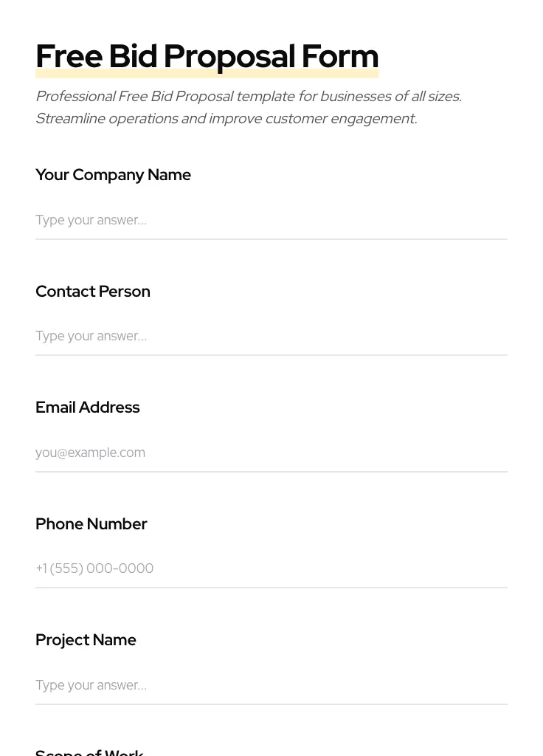Click the word "Form" in the heading
Image resolution: width=543 pixels, height=756 pixels.
[x=340, y=57]
